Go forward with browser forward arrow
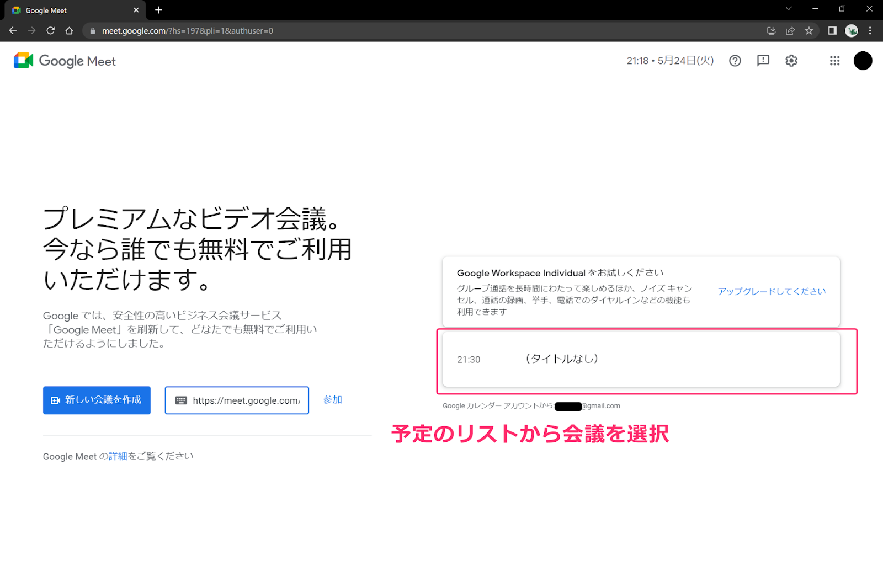Screen dimensions: 883x588 [31, 31]
